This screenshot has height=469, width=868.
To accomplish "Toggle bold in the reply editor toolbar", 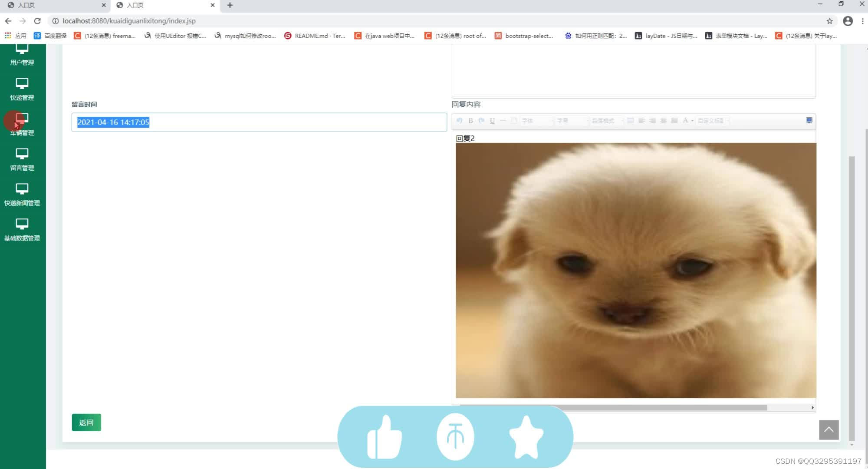I will click(x=470, y=121).
